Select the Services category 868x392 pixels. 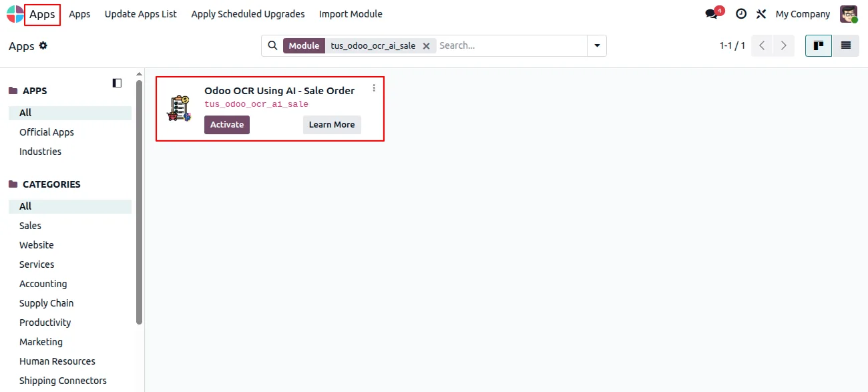tap(70, 264)
